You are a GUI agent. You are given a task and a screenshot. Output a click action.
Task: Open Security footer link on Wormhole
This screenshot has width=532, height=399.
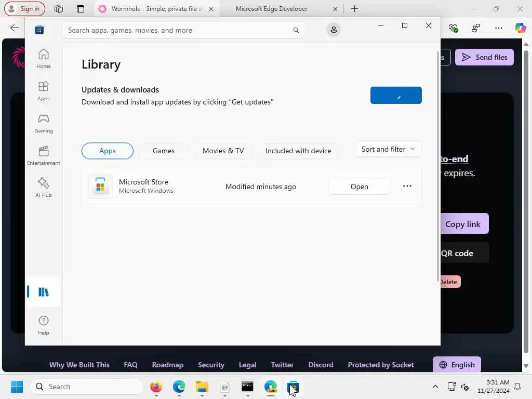coord(211,365)
